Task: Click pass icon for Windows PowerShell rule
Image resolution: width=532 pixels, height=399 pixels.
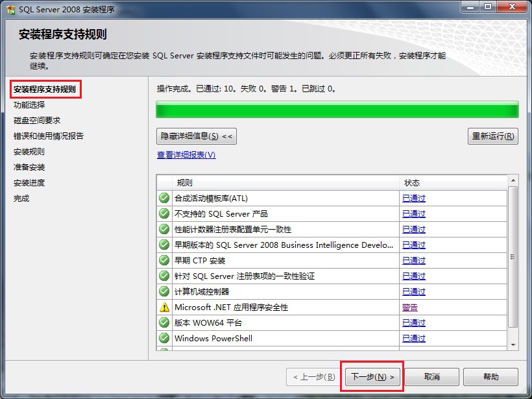Action: point(164,338)
